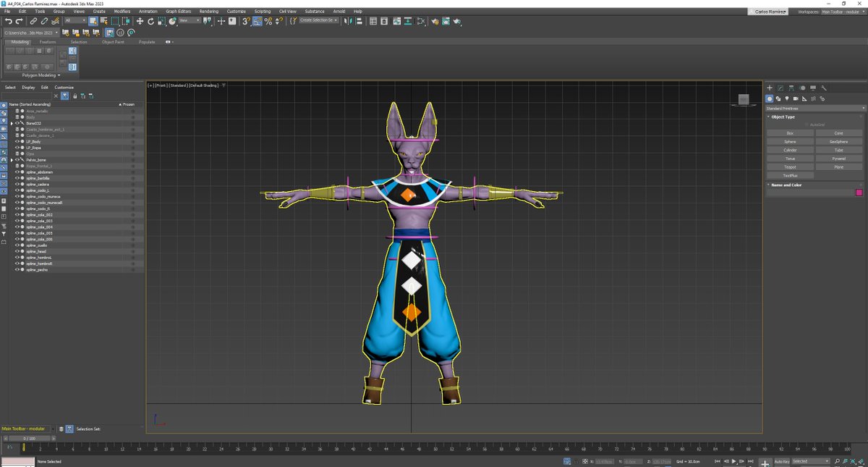Screen dimensions: 868x467
Task: Click the Mirror tool icon
Action: click(x=348, y=22)
